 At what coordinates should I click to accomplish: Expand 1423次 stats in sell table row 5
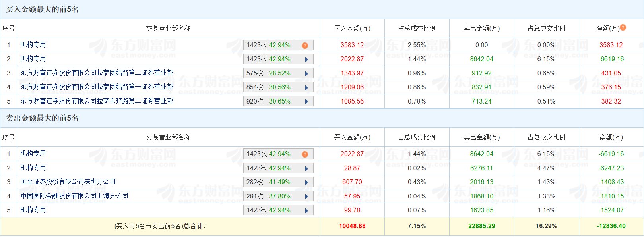[x=306, y=210]
